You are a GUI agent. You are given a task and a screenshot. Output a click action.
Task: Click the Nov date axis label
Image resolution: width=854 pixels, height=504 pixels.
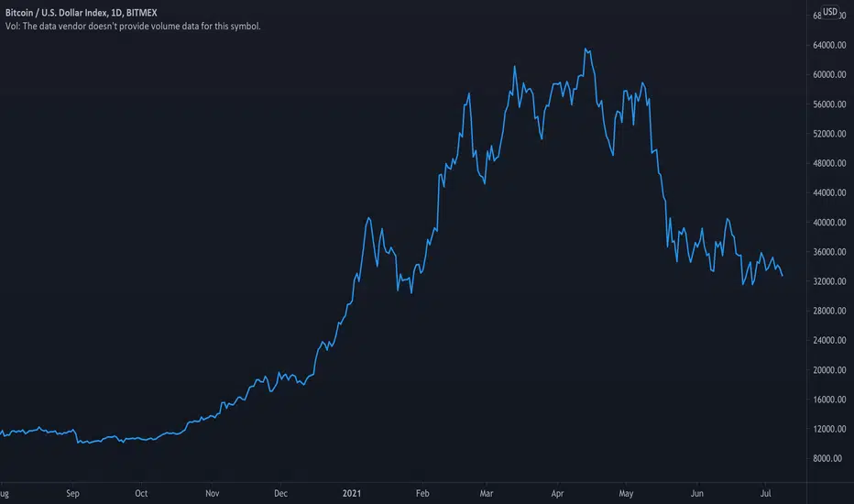pyautogui.click(x=212, y=493)
